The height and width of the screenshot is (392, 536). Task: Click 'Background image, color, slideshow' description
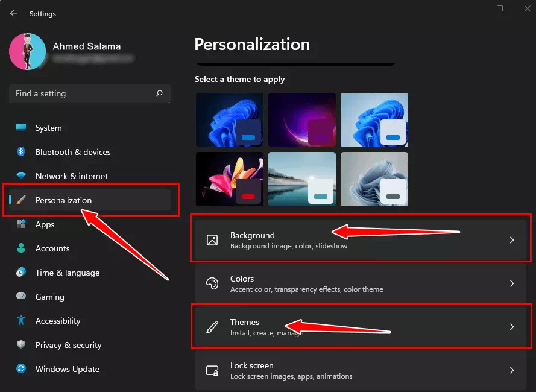289,246
